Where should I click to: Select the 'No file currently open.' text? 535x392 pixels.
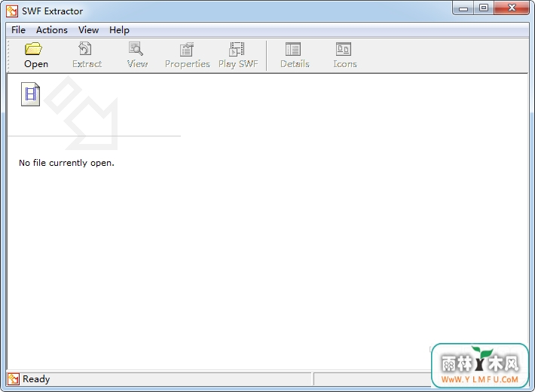66,163
